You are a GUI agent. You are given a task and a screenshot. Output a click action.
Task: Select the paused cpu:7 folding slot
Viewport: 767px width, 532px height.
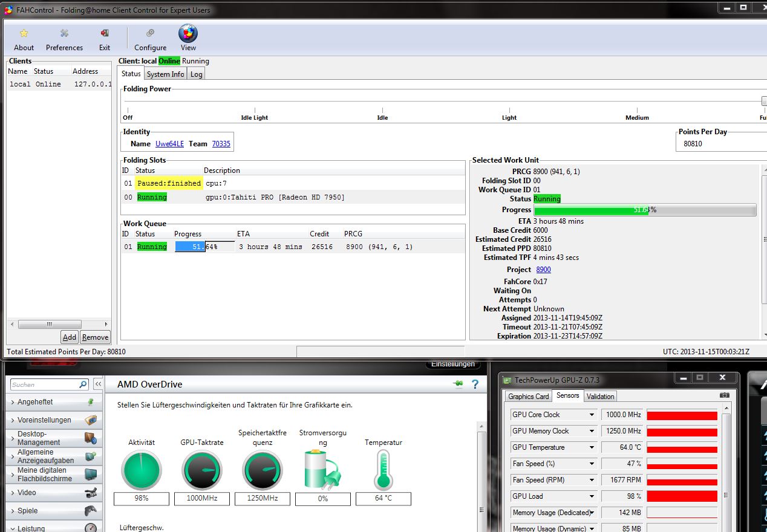[x=293, y=183]
